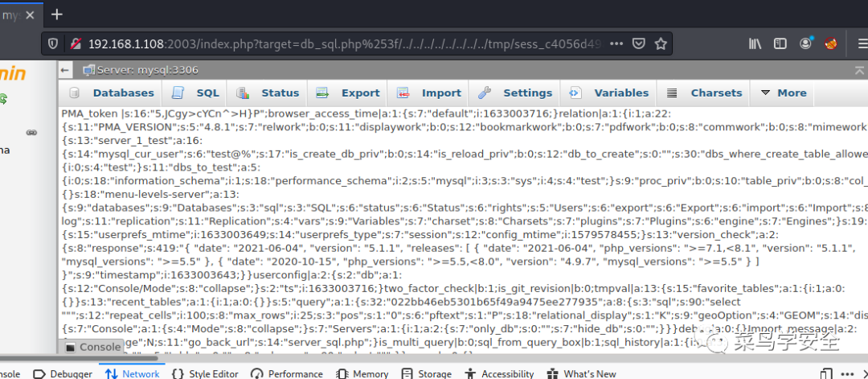Click the Save to Pocket icon
Screen dimensions: 868x379
[638, 43]
